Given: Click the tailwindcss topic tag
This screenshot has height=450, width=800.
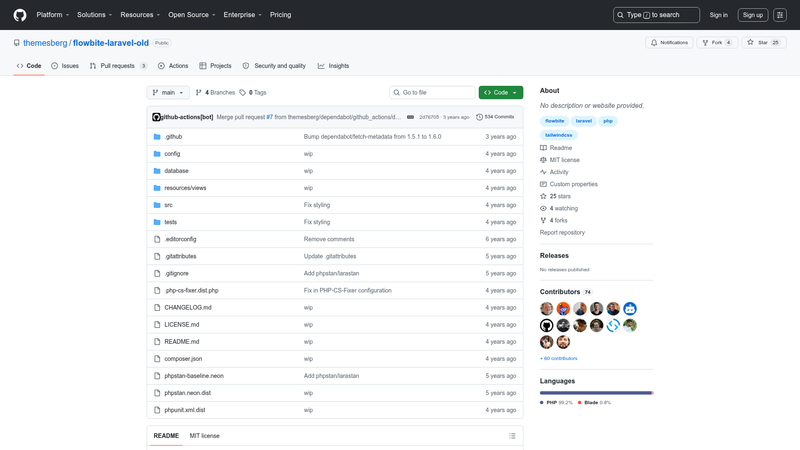Looking at the screenshot, I should (x=559, y=135).
